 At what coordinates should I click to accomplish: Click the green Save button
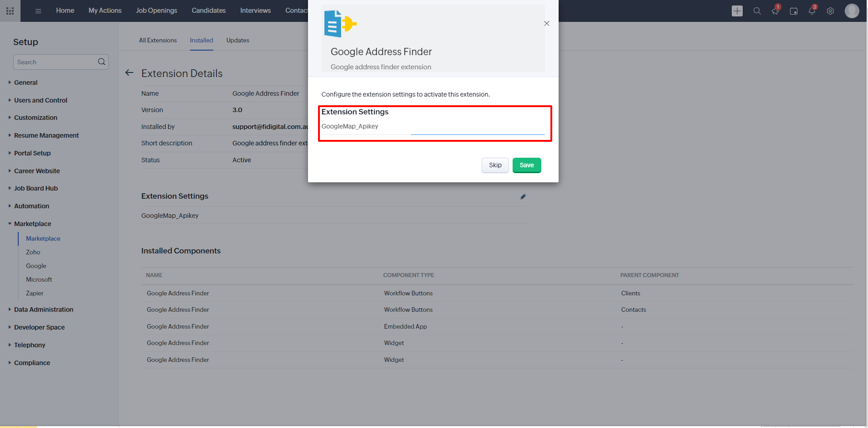click(x=527, y=165)
